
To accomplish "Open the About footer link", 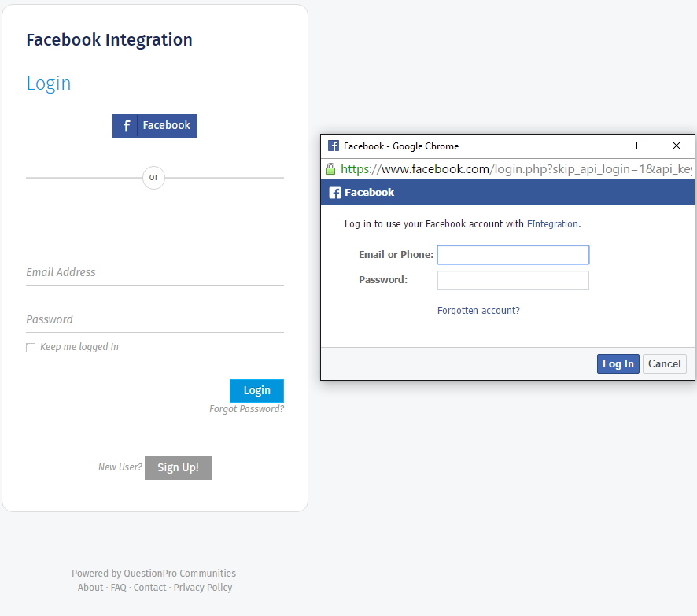I will click(x=90, y=588).
